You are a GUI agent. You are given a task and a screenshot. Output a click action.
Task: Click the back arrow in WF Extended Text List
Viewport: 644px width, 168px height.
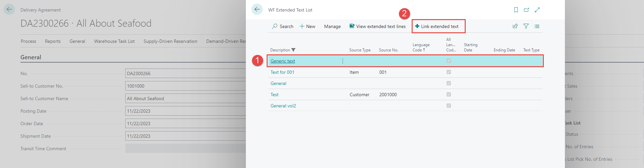click(x=257, y=10)
